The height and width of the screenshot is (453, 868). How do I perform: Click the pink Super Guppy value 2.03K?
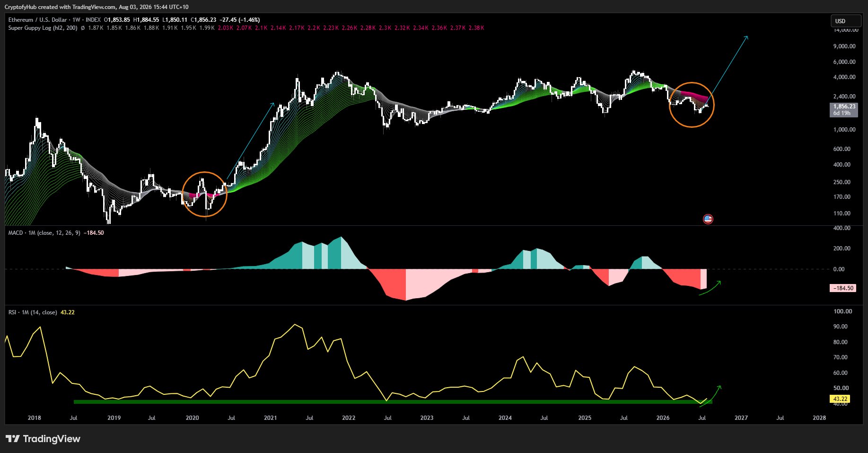226,28
